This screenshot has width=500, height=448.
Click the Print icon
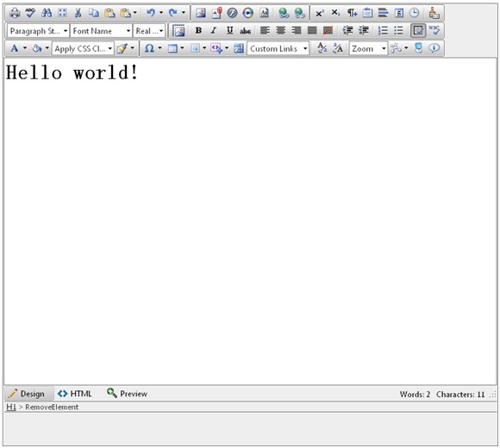click(x=15, y=13)
